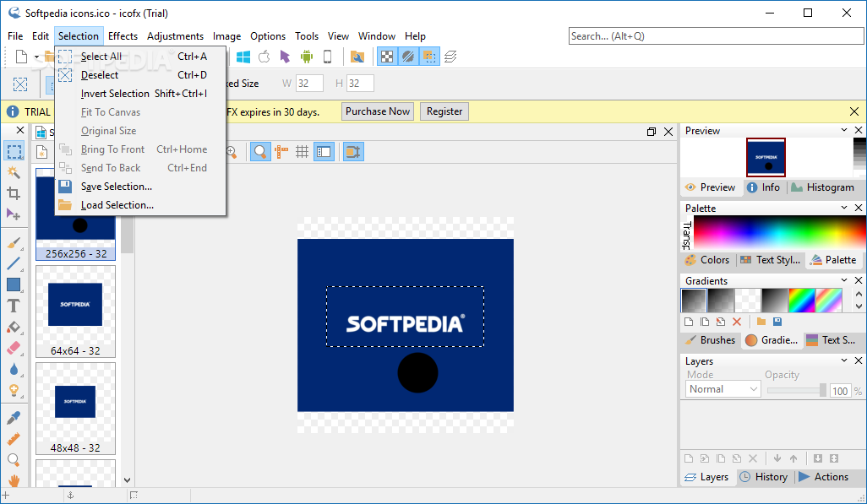This screenshot has height=504, width=867.
Task: Toggle the zoom magnifier button in canvas toolbar
Action: tap(260, 152)
